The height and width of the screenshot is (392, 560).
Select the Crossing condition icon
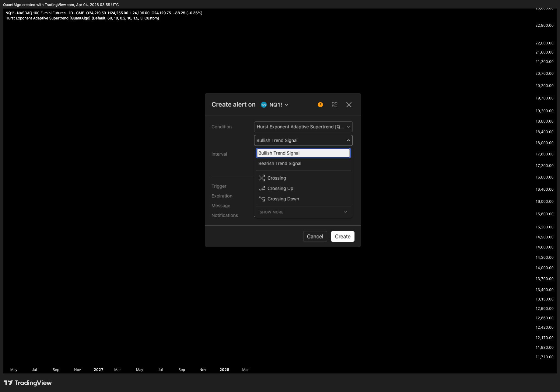click(x=262, y=178)
